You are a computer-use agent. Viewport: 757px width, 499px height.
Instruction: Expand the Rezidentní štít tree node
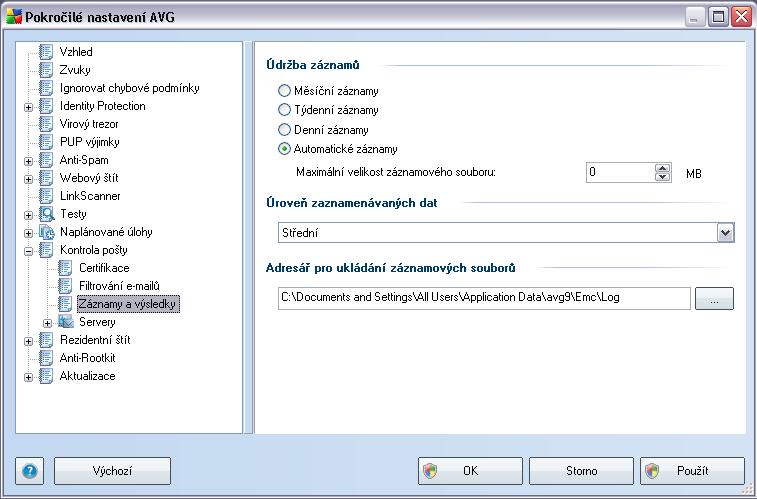[x=28, y=341]
